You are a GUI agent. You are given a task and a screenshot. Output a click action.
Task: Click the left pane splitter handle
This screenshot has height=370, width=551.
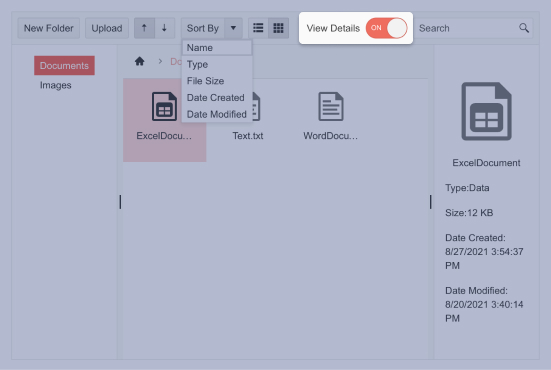120,202
